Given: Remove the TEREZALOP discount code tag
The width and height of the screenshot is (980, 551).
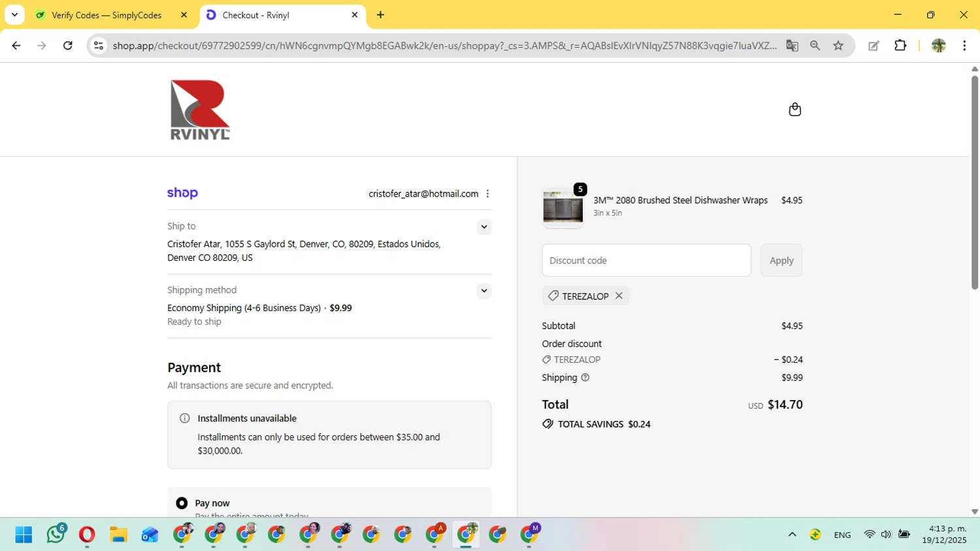Looking at the screenshot, I should [x=619, y=296].
